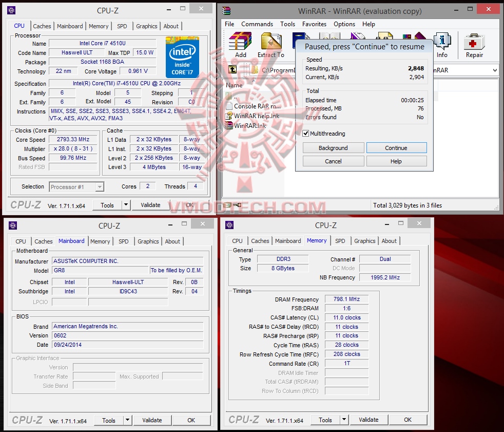Click the Manufacturer field ASUSTeK COMPUTER INC.
Image resolution: width=504 pixels, height=432 pixels.
tap(128, 261)
